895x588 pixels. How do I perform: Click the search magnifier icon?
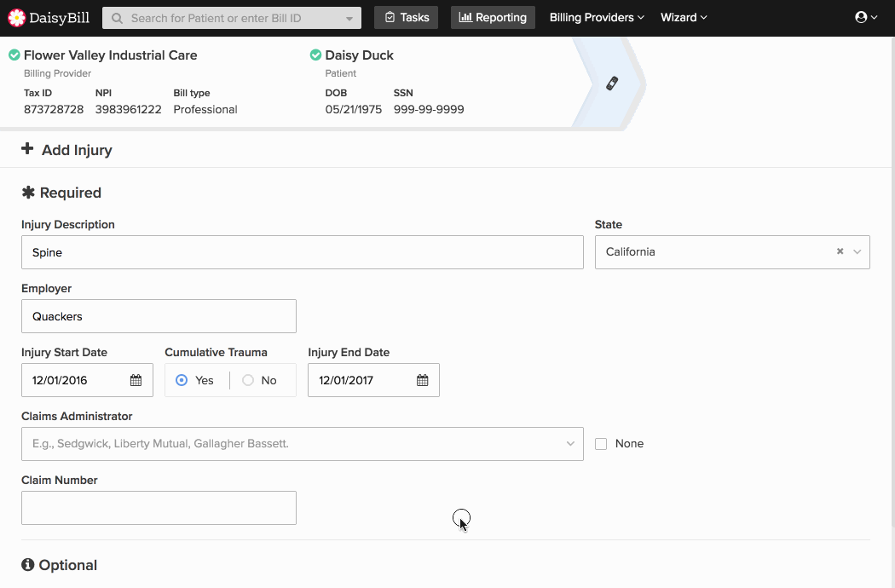[x=117, y=18]
